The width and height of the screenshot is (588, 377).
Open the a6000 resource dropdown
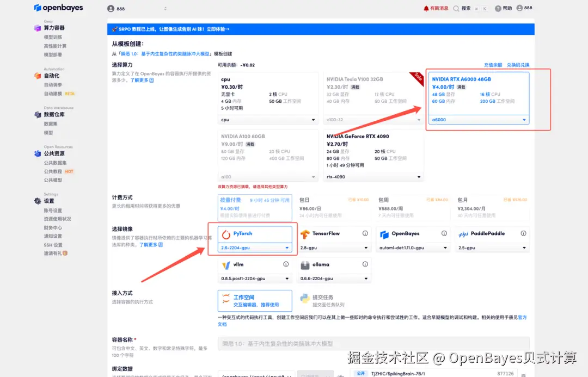point(479,120)
